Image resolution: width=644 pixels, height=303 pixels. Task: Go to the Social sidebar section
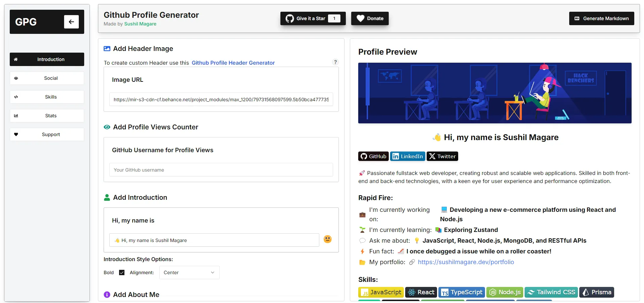coord(47,78)
